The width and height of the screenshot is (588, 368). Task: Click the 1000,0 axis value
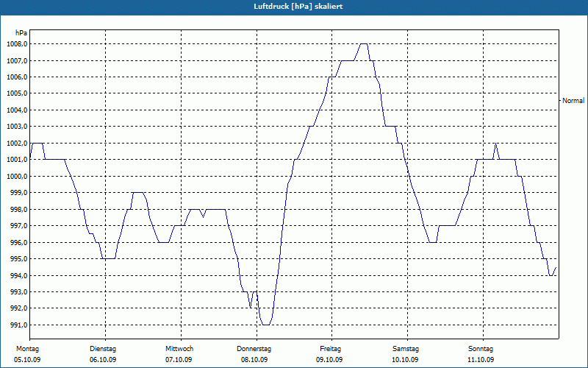pos(16,177)
